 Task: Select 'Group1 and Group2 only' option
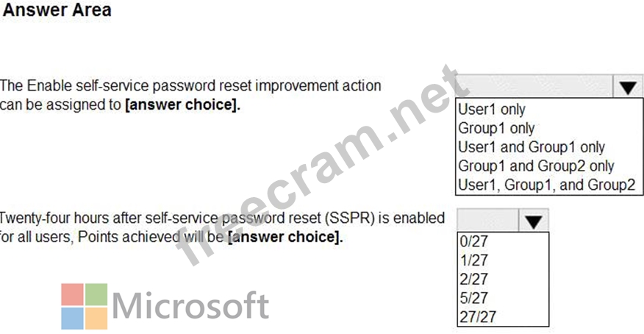535,166
